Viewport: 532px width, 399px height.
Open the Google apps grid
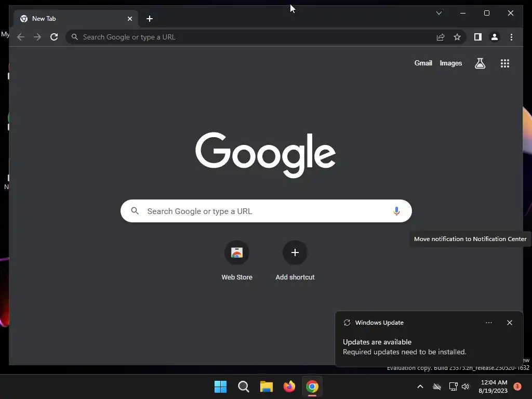point(505,63)
